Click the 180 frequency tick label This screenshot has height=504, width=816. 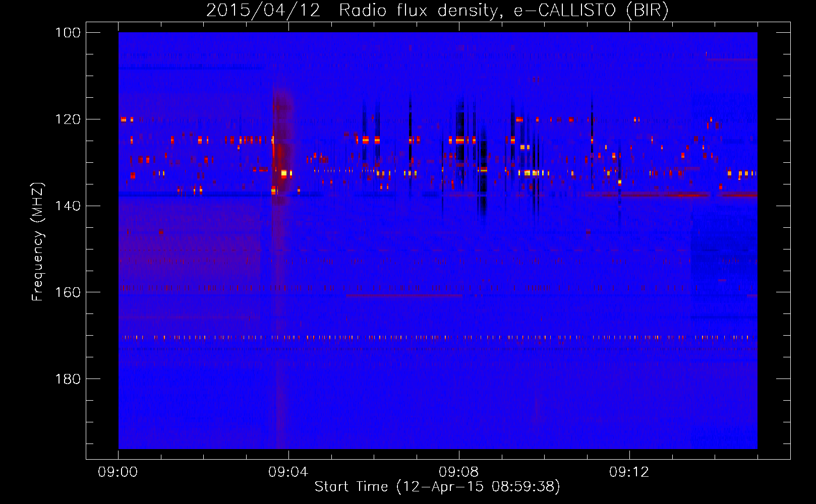(x=68, y=379)
